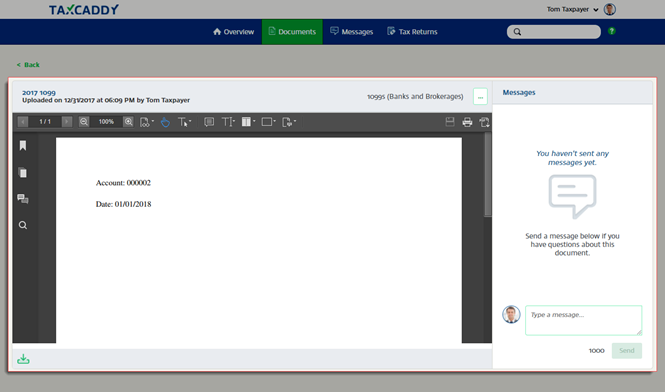This screenshot has height=392, width=665.
Task: Click the PDF viewer vertical scrollbar
Action: 488,174
